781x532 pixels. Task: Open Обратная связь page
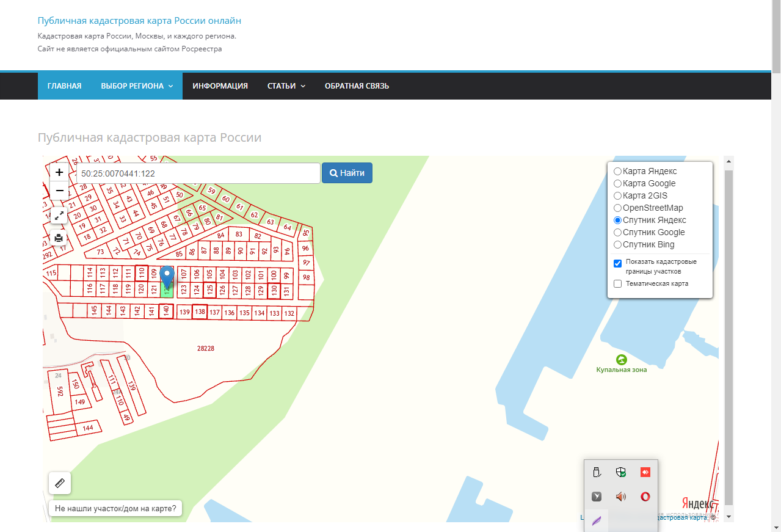(x=357, y=86)
